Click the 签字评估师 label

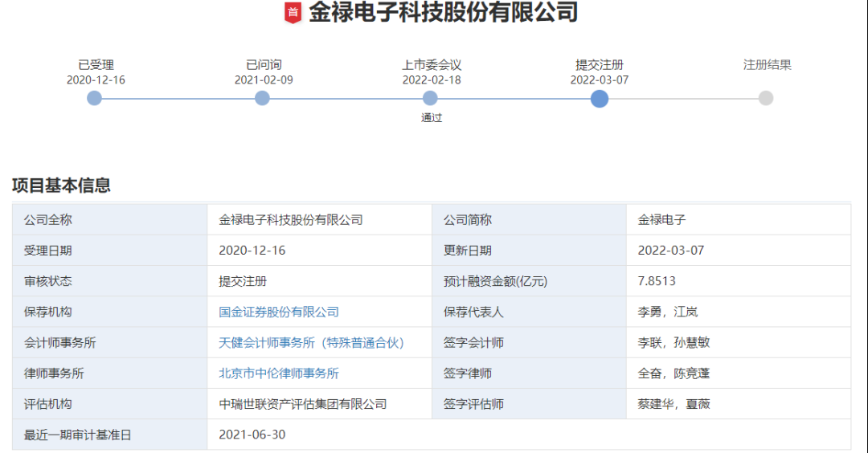[x=474, y=404]
